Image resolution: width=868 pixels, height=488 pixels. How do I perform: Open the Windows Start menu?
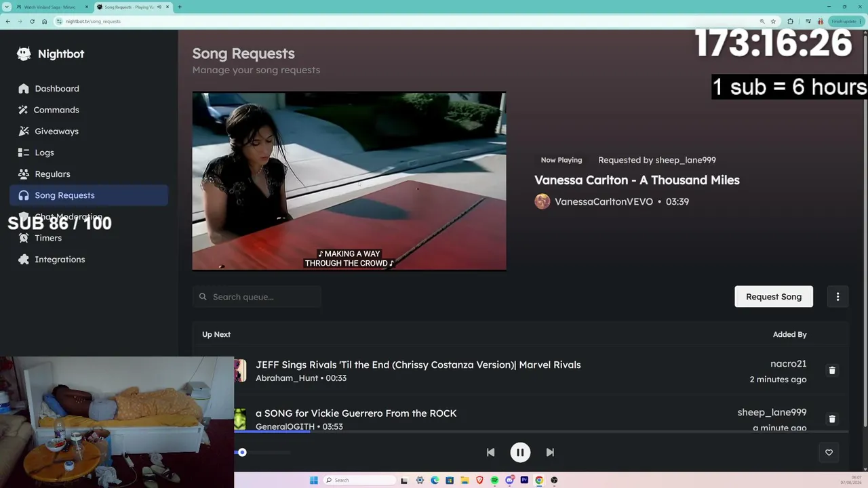click(x=313, y=480)
